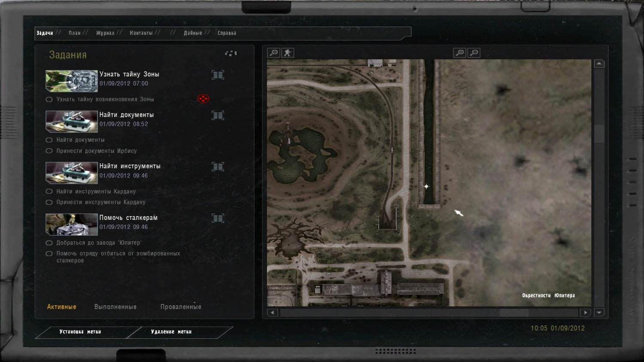This screenshot has height=362, width=644.
Task: Click the 'Установка метки' button
Action: click(x=80, y=332)
